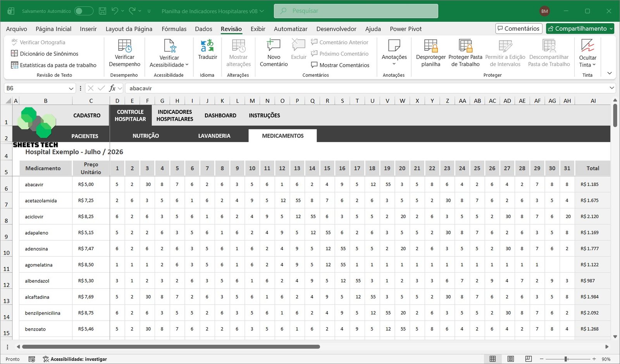Open the Fórmulas ribbon tab

174,29
